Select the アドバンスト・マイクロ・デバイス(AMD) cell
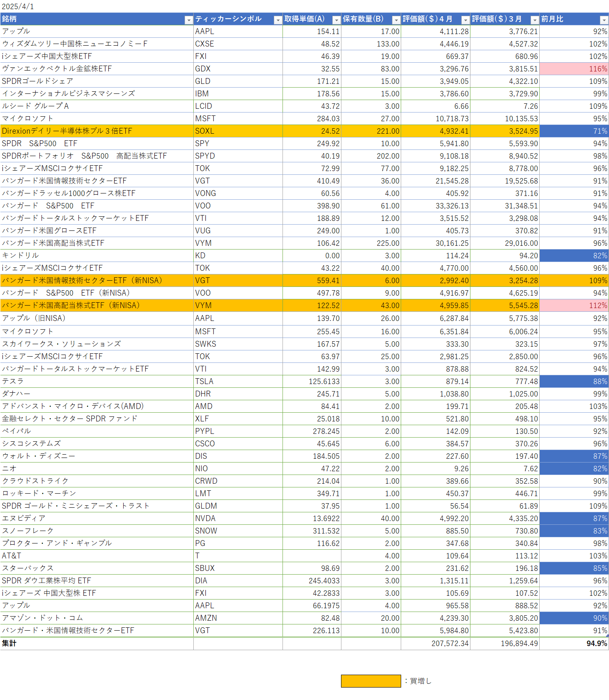Image resolution: width=609 pixels, height=700 pixels. click(x=97, y=406)
